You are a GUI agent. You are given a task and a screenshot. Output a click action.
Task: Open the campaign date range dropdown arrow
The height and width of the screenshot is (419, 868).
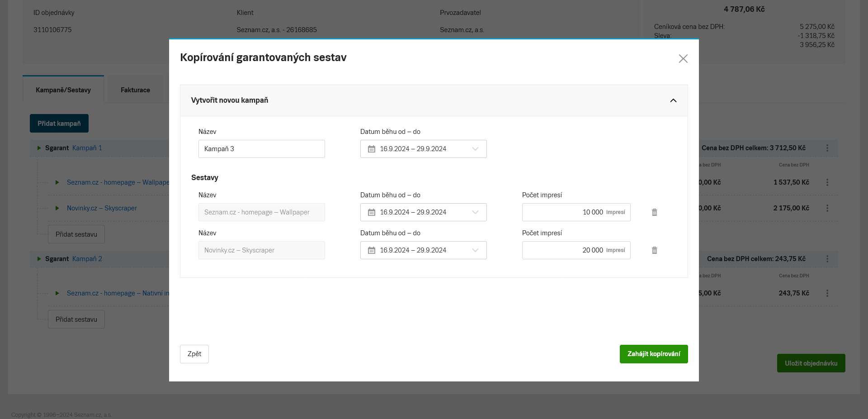click(475, 149)
